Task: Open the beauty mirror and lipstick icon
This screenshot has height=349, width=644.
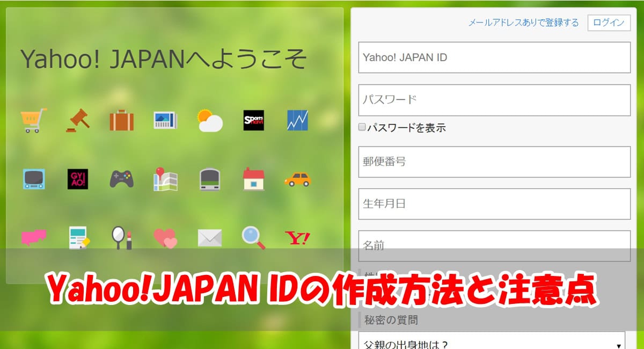Action: click(x=122, y=238)
